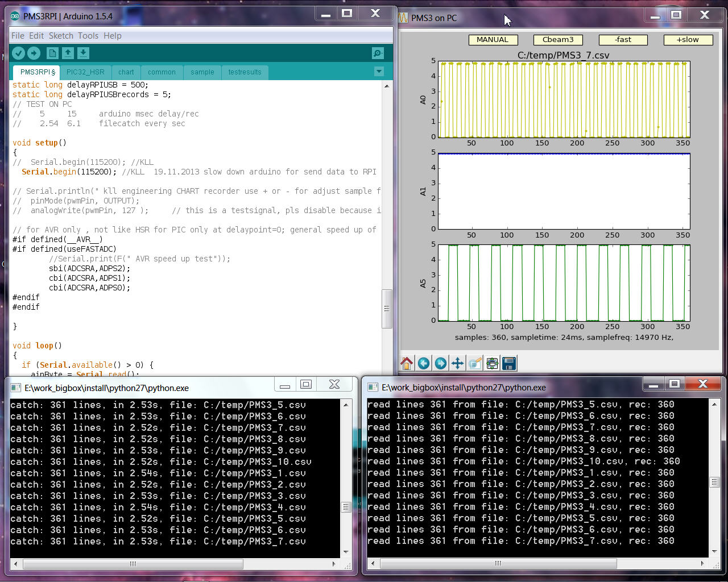
Task: Reset plot view with Home icon
Action: point(407,363)
